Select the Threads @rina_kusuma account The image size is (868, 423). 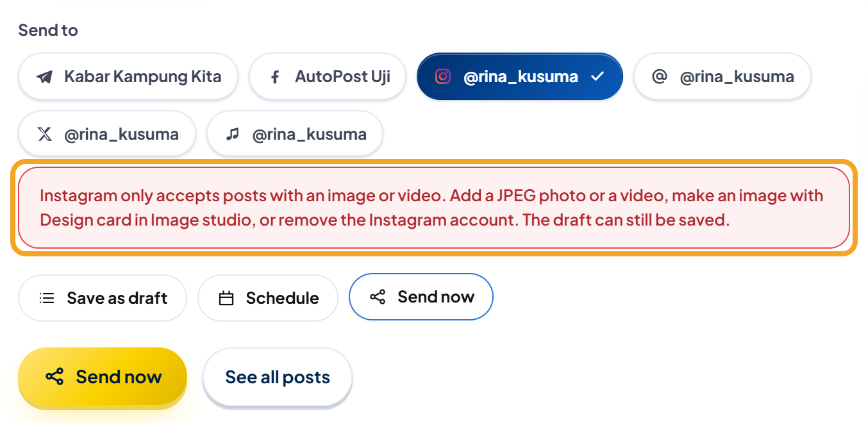coord(722,77)
